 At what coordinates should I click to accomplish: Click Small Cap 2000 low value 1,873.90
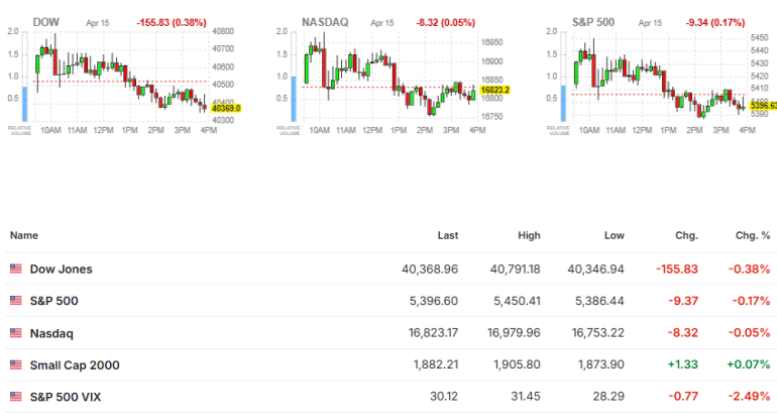(x=601, y=365)
